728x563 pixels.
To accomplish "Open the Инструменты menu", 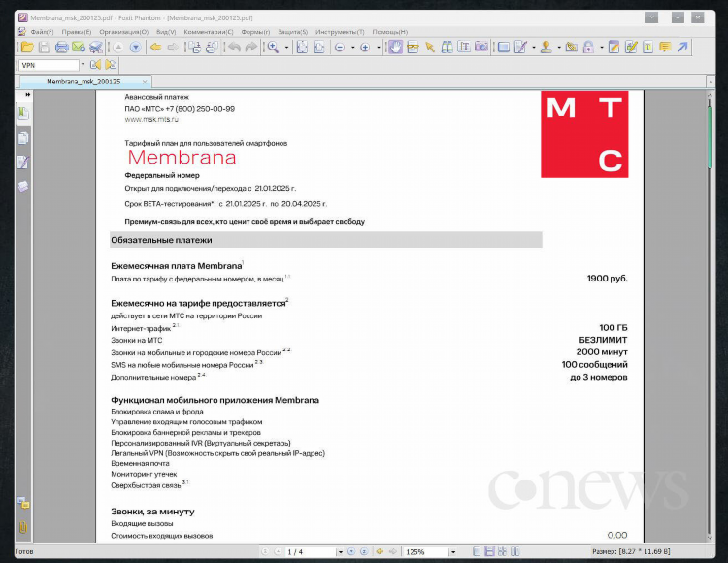I will [x=340, y=32].
